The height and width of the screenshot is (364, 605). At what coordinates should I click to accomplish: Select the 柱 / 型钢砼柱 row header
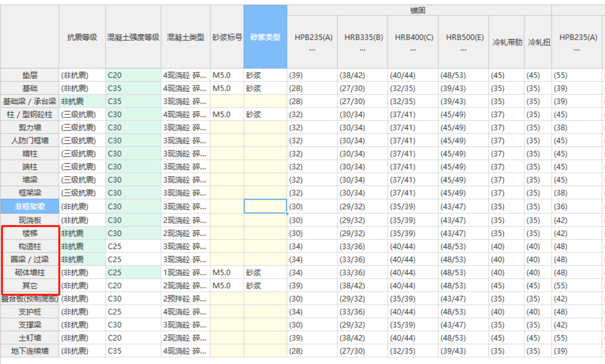pos(30,114)
